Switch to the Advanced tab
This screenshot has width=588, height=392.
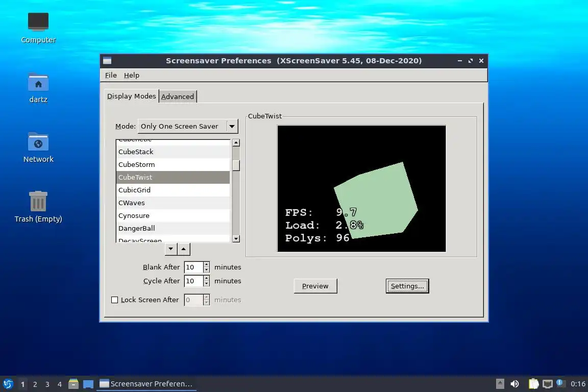(178, 96)
